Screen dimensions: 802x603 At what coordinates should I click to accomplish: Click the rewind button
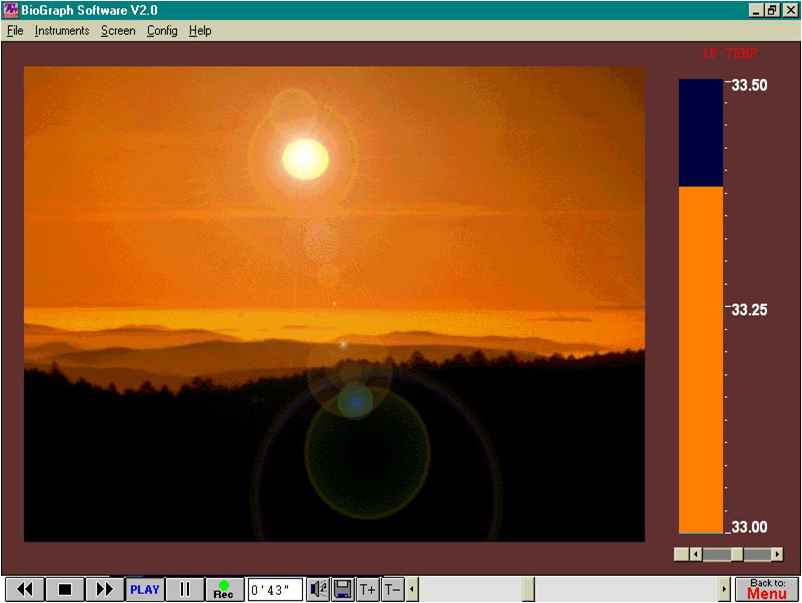[x=25, y=589]
